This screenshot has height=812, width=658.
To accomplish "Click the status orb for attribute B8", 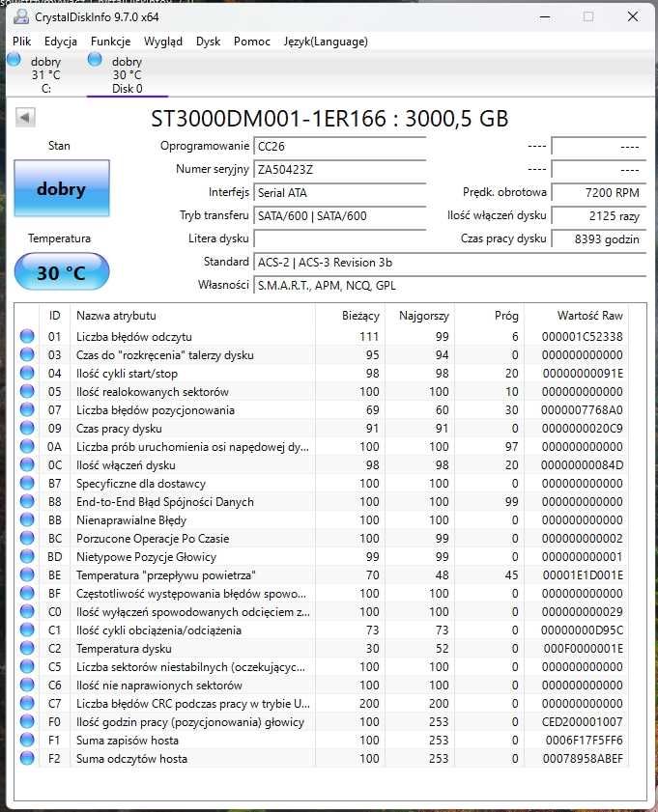I will pos(27,501).
